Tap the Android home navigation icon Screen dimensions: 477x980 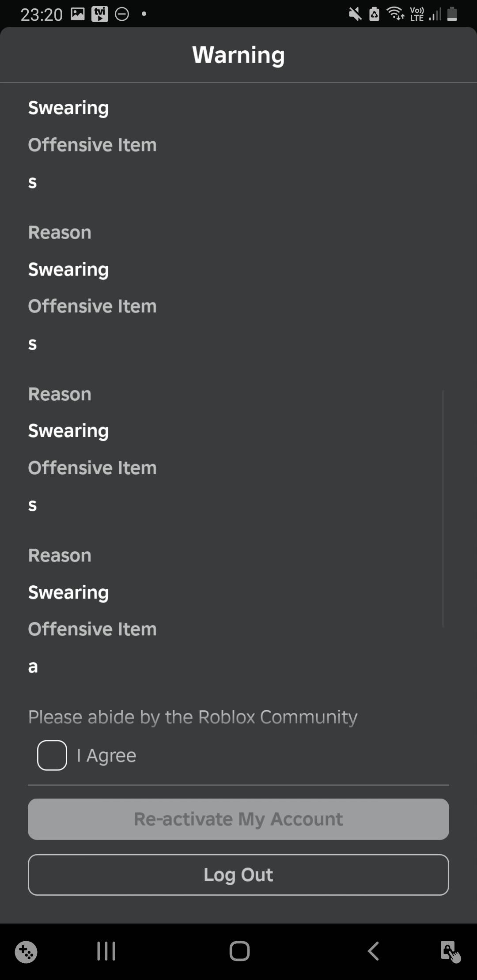pyautogui.click(x=239, y=951)
